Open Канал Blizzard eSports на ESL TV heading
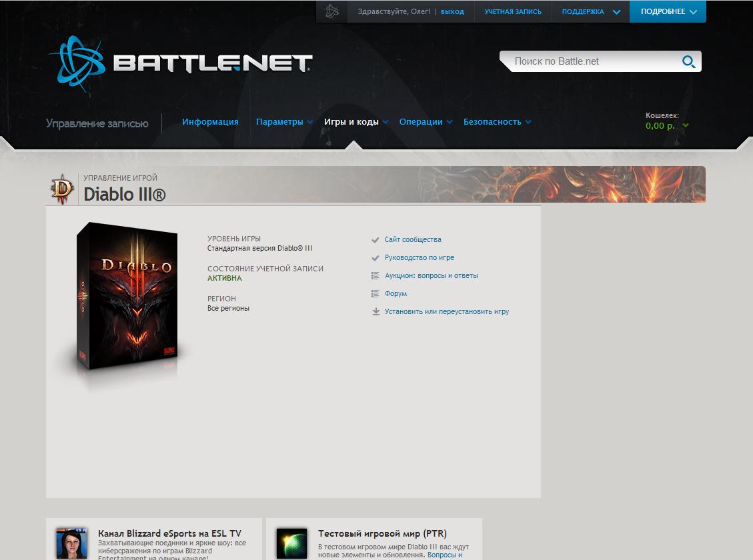The height and width of the screenshot is (560, 753). pyautogui.click(x=169, y=533)
